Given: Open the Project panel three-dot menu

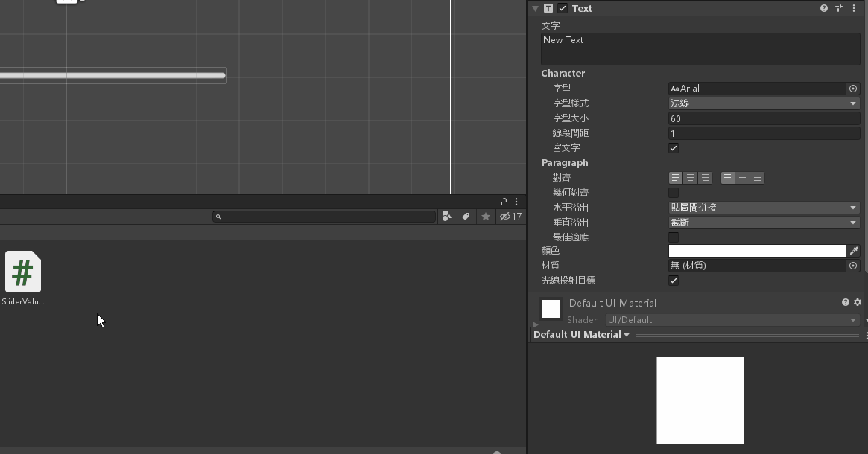Looking at the screenshot, I should (x=516, y=202).
